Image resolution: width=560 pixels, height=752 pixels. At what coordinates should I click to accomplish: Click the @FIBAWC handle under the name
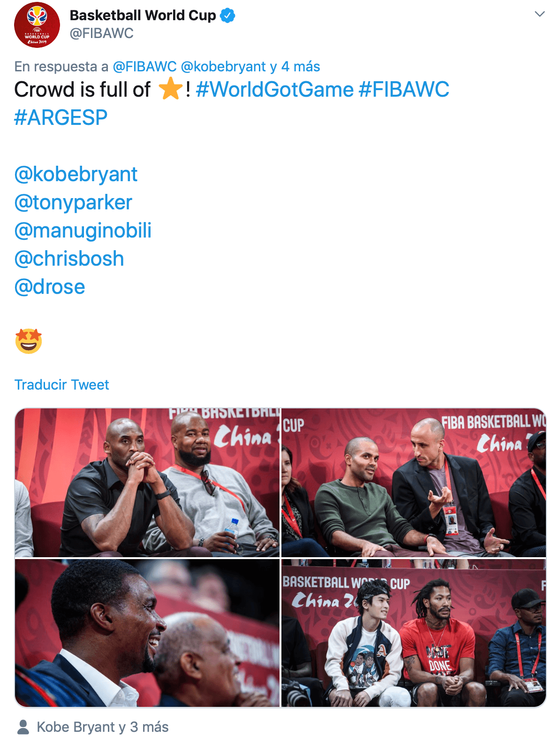pos(102,33)
